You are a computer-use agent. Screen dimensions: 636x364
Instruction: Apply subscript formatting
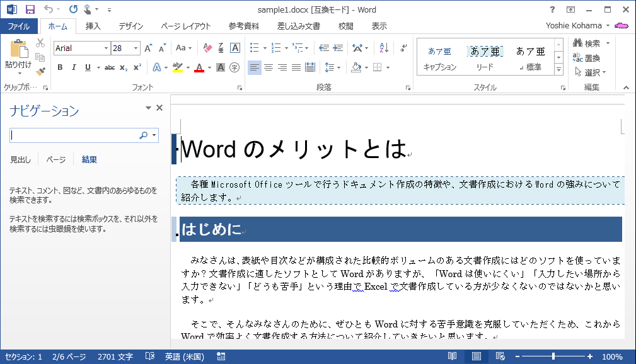tap(124, 67)
